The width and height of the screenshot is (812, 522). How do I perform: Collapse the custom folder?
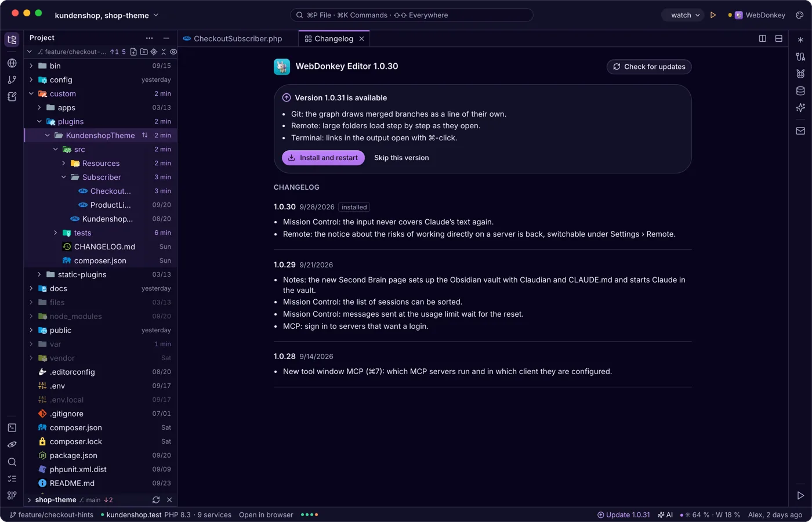(x=31, y=93)
